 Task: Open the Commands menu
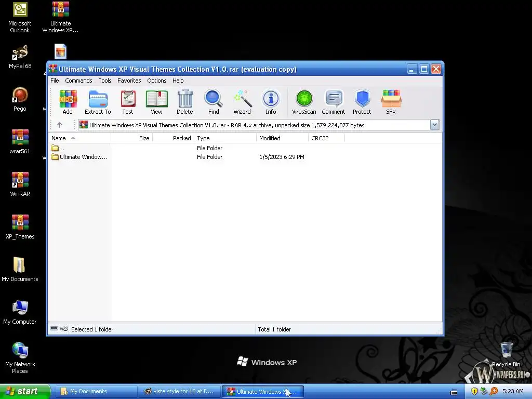pyautogui.click(x=78, y=81)
